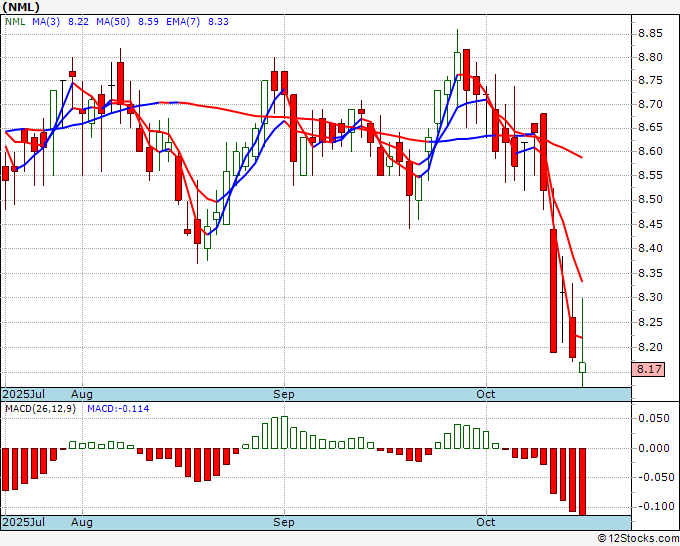Click the 8.45 price axis label
This screenshot has width=680, height=546.
click(x=650, y=225)
